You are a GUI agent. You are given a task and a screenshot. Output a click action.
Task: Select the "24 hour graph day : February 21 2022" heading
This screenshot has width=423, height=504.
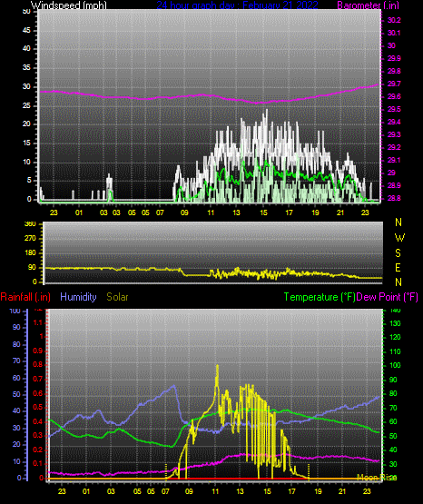pyautogui.click(x=237, y=5)
